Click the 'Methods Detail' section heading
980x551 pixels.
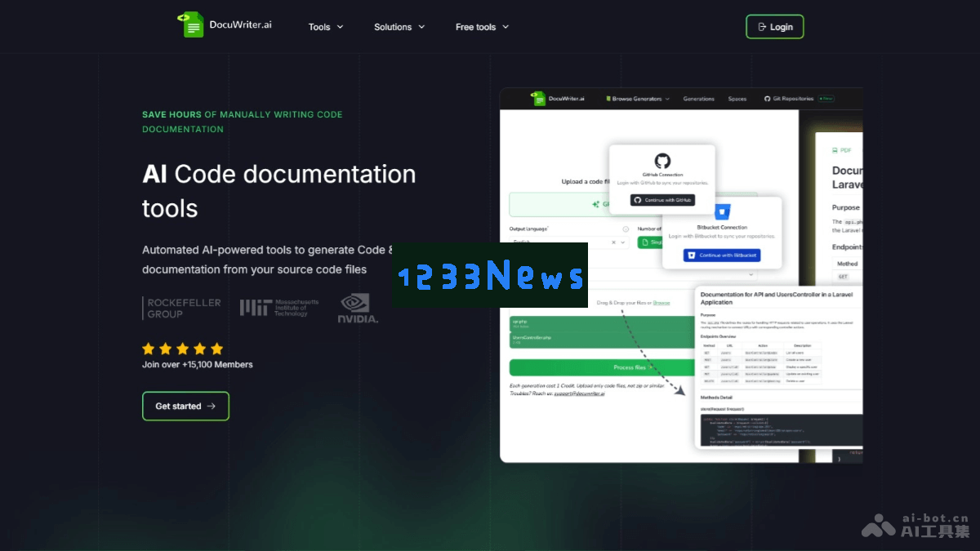pyautogui.click(x=716, y=397)
